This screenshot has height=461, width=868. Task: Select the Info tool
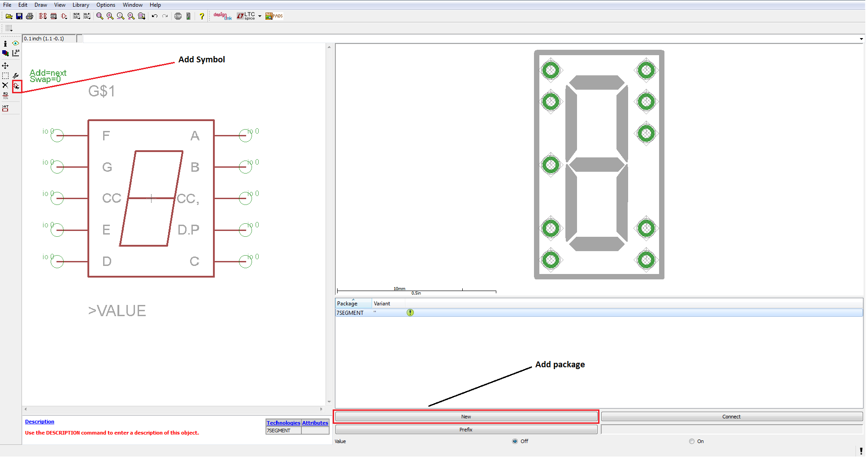[5, 43]
